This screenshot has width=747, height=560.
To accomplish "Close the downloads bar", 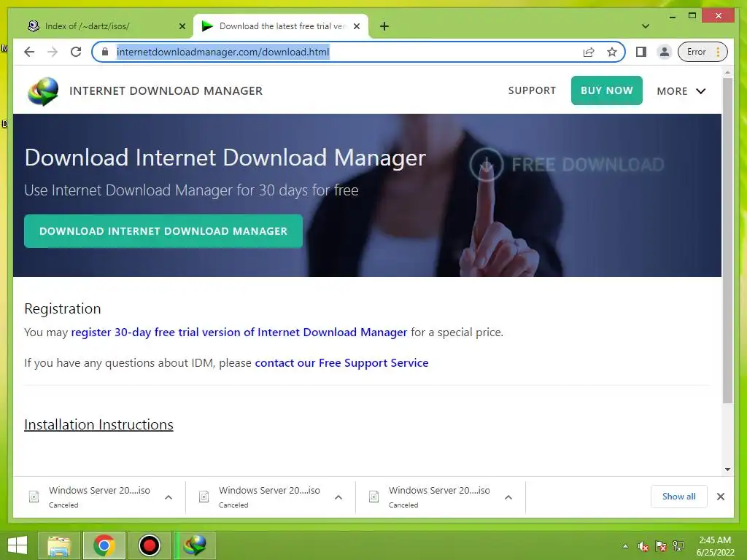I will click(720, 497).
